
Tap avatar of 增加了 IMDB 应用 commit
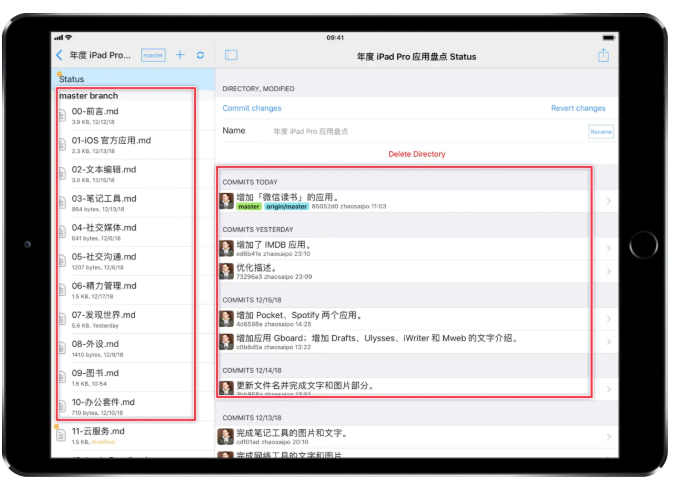click(227, 248)
